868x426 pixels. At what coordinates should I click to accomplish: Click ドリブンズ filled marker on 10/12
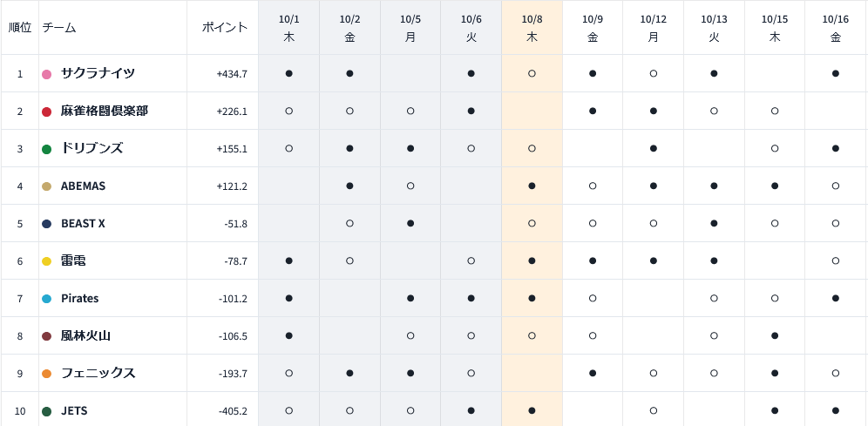click(654, 148)
